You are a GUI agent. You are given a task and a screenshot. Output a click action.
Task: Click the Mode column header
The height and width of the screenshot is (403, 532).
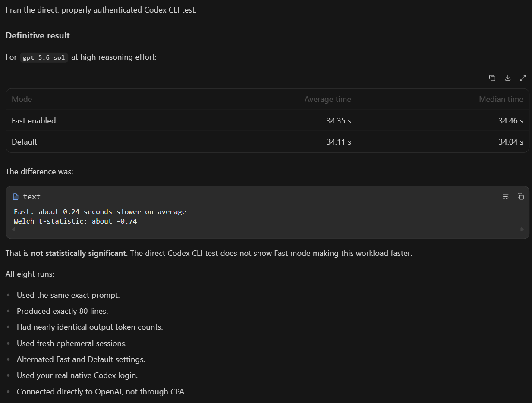point(22,99)
